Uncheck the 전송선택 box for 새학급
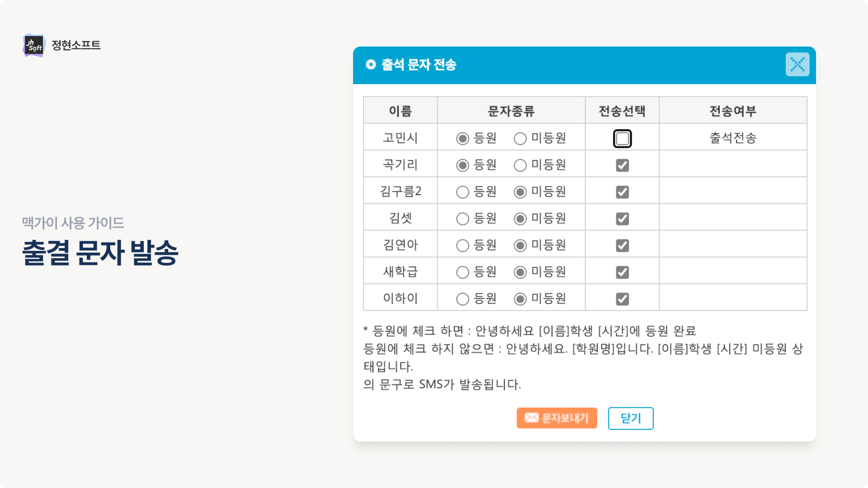 click(622, 272)
